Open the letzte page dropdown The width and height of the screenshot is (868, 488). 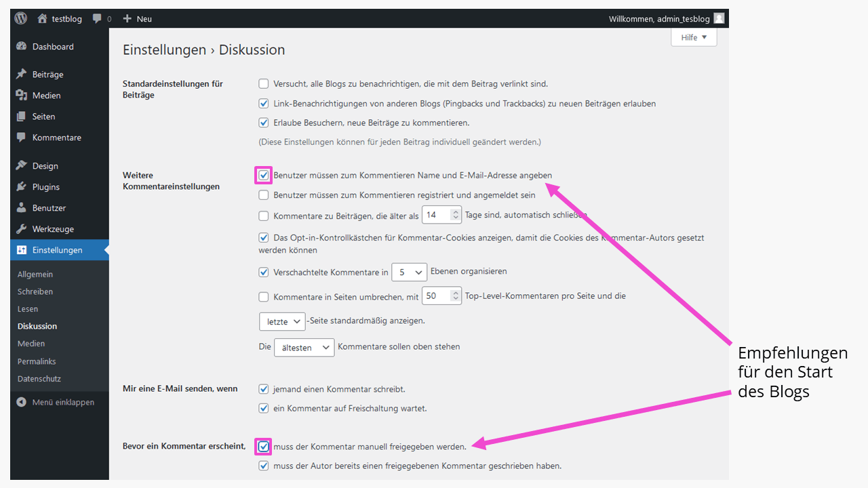coord(282,321)
